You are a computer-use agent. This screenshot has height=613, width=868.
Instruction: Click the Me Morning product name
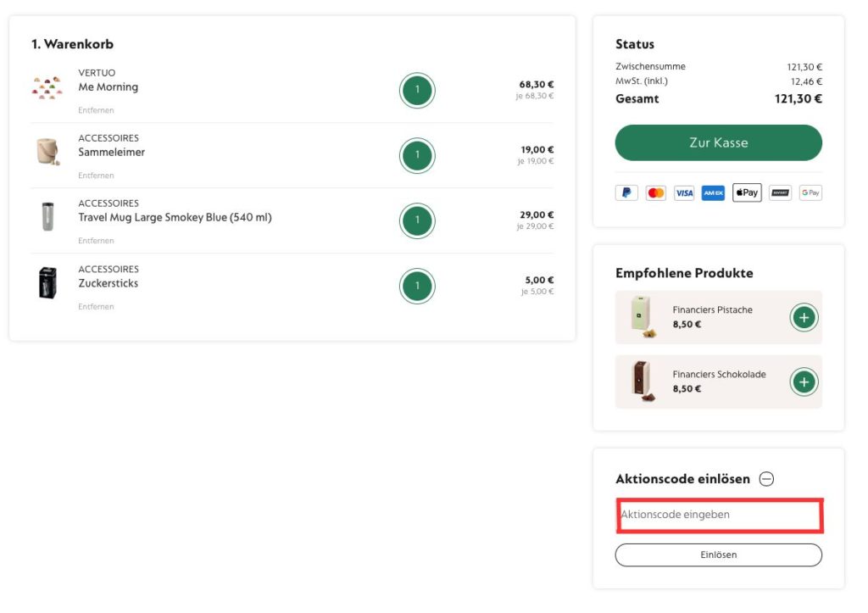pyautogui.click(x=108, y=87)
